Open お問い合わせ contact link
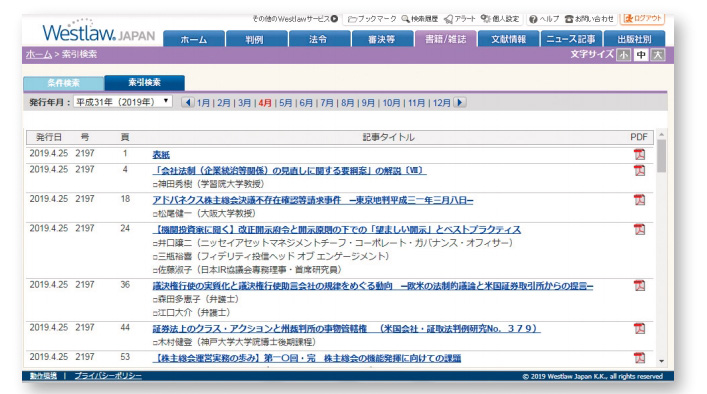The width and height of the screenshot is (707, 394). tap(589, 19)
